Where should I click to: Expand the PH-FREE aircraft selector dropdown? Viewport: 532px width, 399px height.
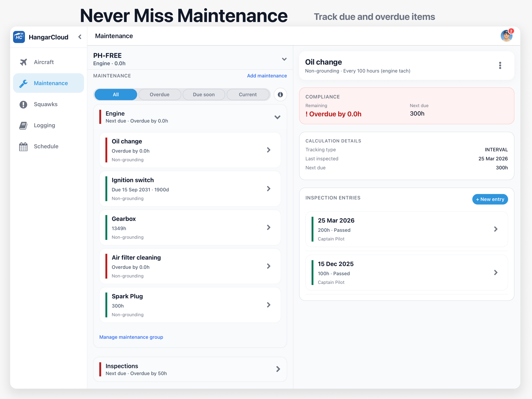(x=284, y=59)
